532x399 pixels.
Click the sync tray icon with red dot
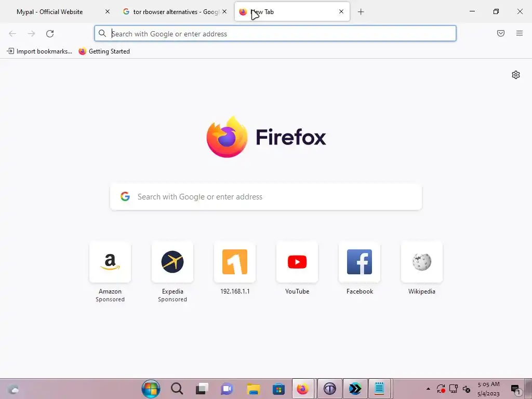coord(441,389)
